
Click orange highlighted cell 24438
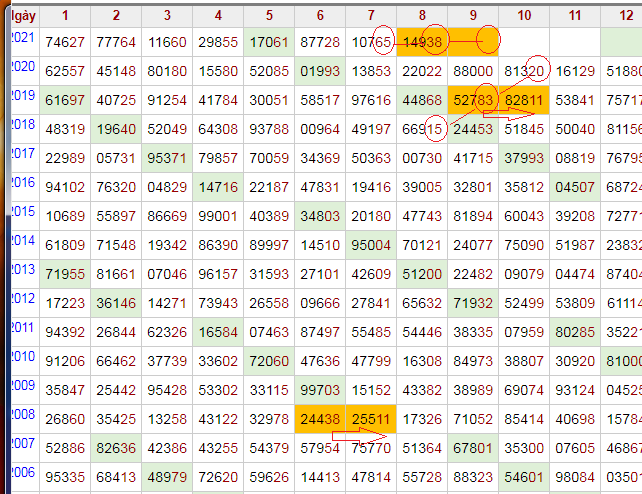320,419
